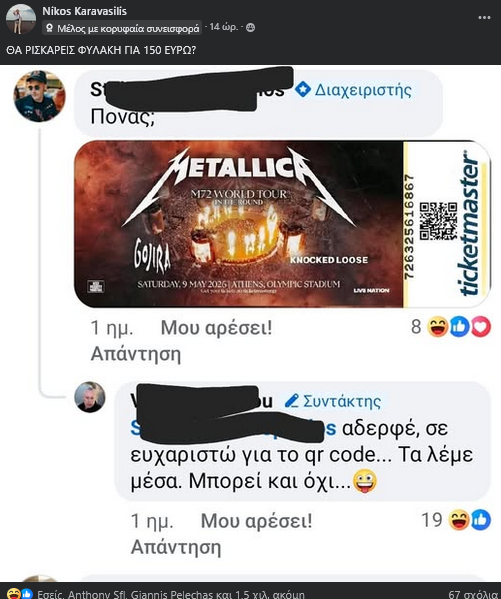
Task: Click the Συντάκτης pencil badge
Action: [x=333, y=401]
